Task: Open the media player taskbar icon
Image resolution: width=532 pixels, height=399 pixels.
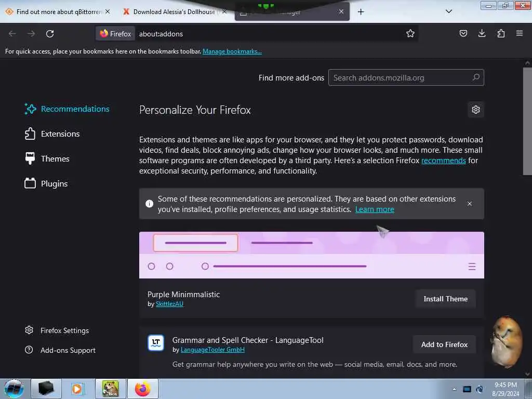Action: pos(78,389)
